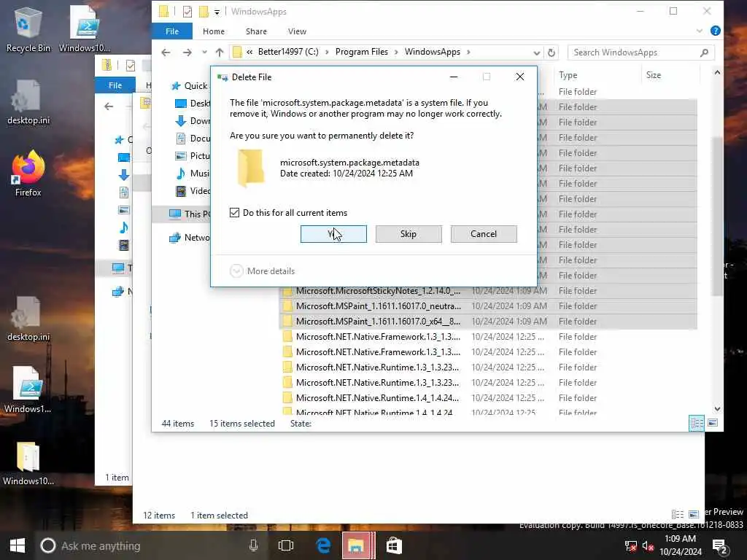The width and height of the screenshot is (747, 560).
Task: Click the Skip button
Action: point(409,234)
